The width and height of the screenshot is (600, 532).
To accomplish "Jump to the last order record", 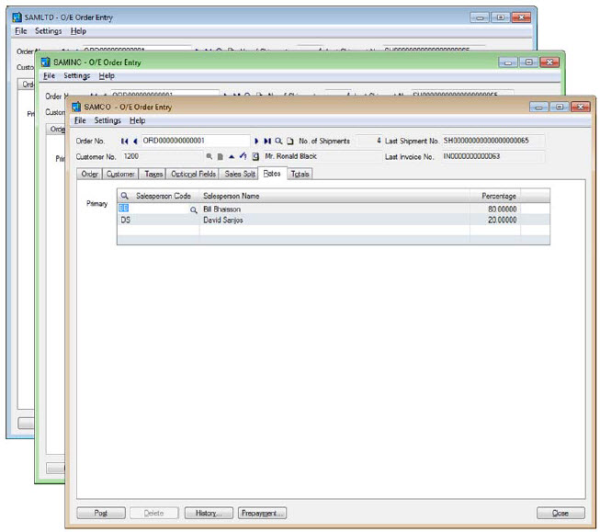I will click(267, 141).
